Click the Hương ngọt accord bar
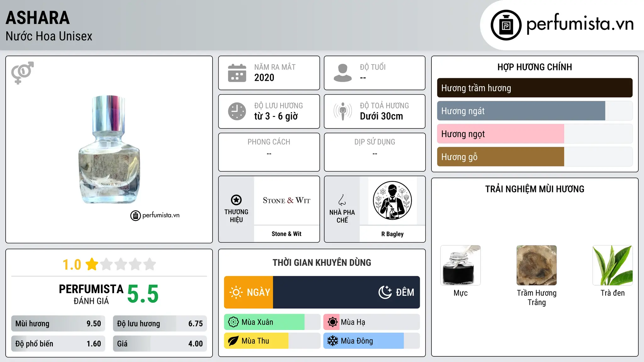This screenshot has width=644, height=362. [x=535, y=134]
